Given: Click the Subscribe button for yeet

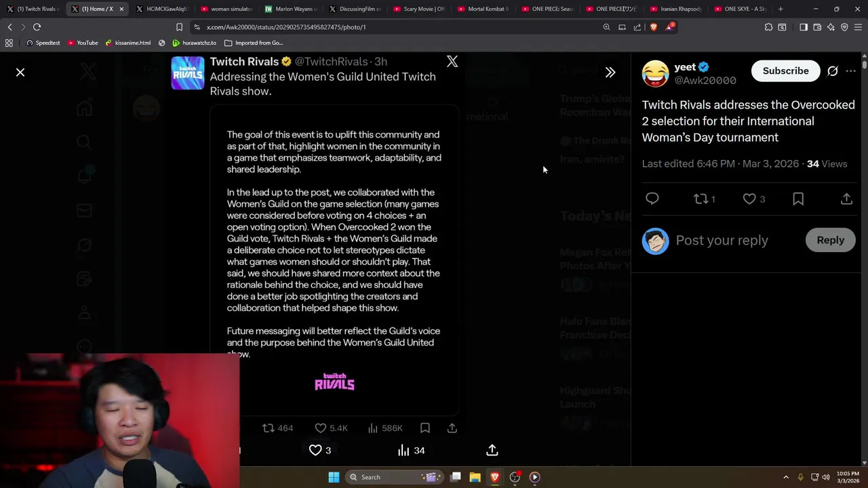Looking at the screenshot, I should point(785,70).
